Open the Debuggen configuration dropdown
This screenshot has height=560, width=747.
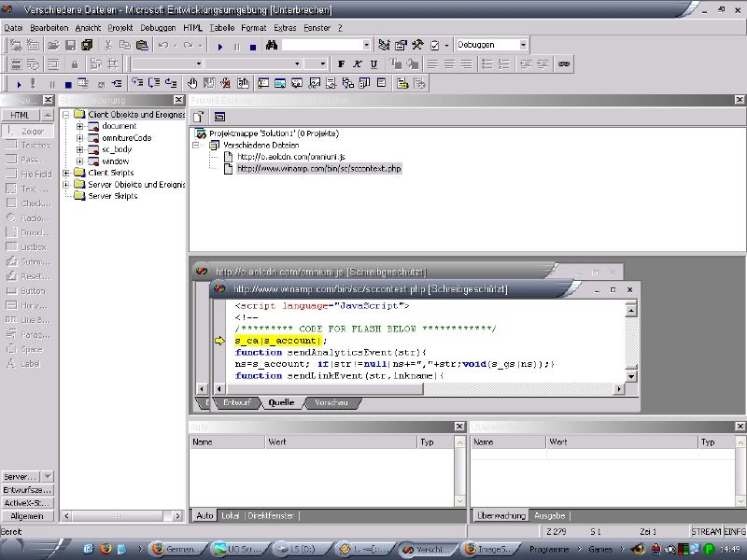click(x=523, y=45)
